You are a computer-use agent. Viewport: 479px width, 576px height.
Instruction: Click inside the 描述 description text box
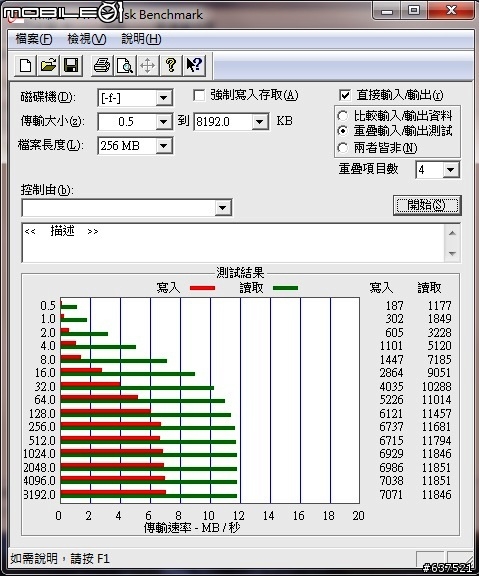point(233,242)
